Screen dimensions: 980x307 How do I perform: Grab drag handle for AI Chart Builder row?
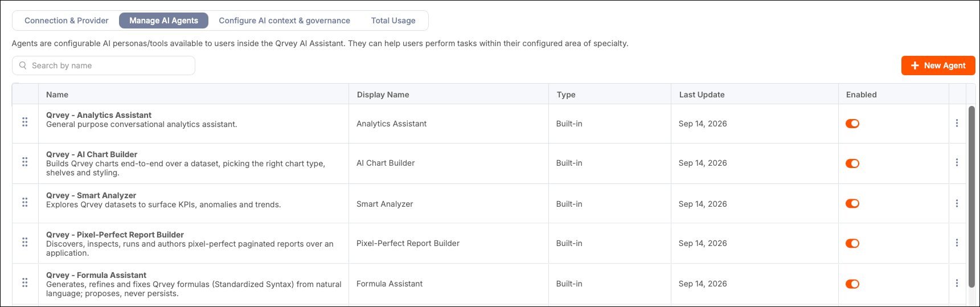[25, 162]
